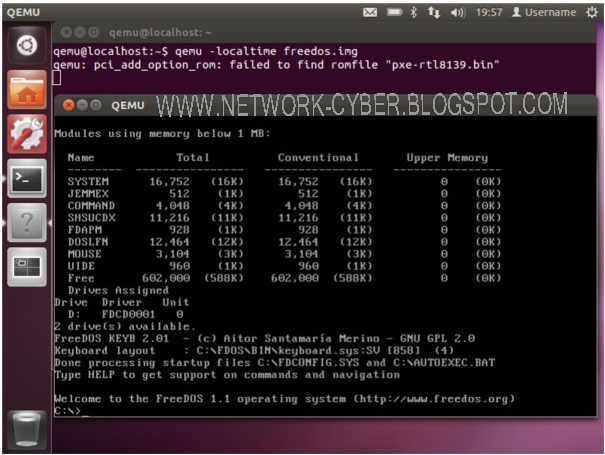Open the Username user menu
Viewport: 605px width, 455px height.
click(x=544, y=12)
